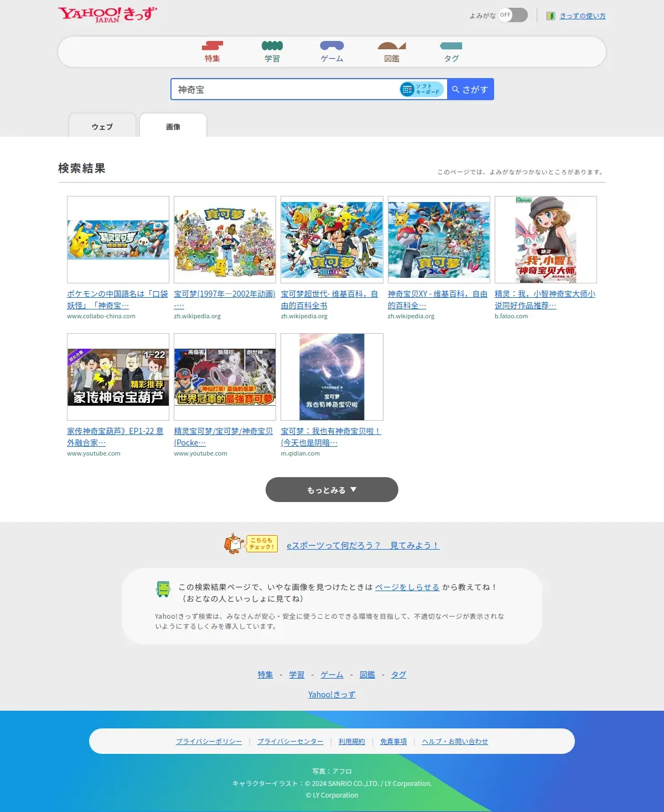Select the brown 図鑑 nav icon
664x812 pixels.
pos(392,45)
